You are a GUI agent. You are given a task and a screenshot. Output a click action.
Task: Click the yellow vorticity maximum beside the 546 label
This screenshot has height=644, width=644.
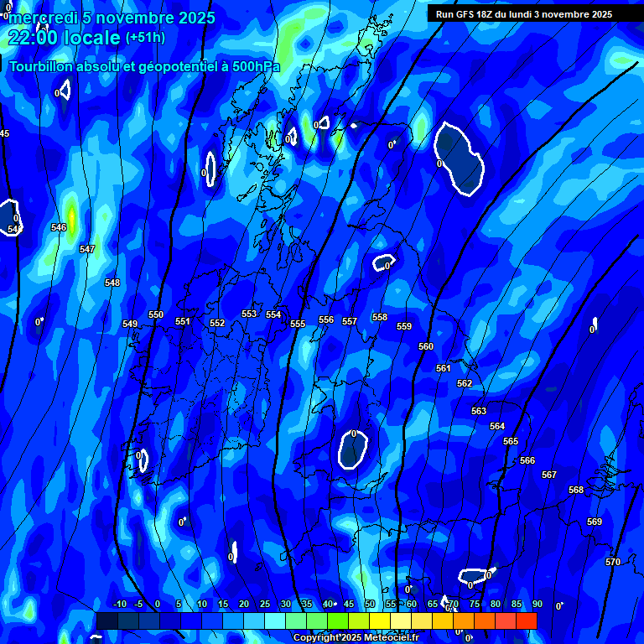pyautogui.click(x=72, y=218)
